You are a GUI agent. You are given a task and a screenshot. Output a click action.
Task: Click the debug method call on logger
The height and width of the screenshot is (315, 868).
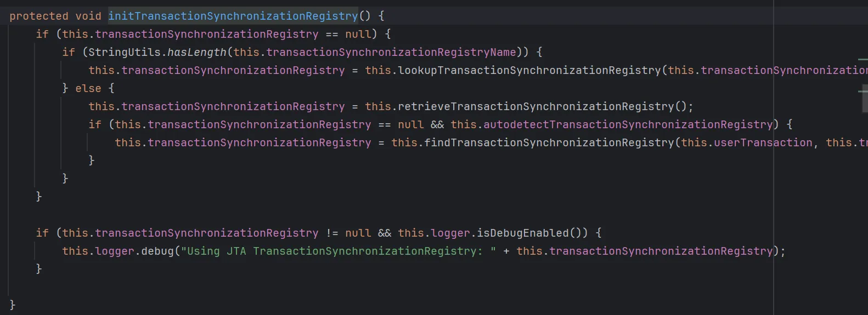pyautogui.click(x=157, y=251)
